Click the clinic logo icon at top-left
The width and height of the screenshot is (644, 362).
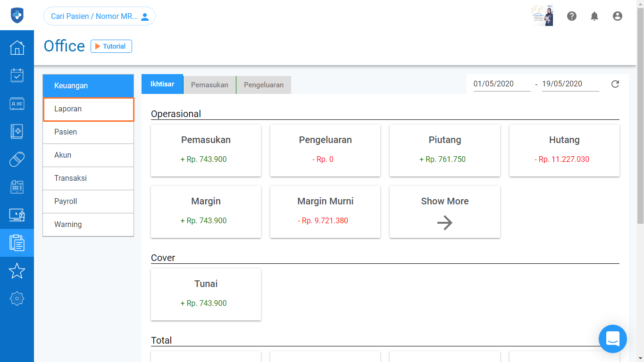[x=17, y=16]
